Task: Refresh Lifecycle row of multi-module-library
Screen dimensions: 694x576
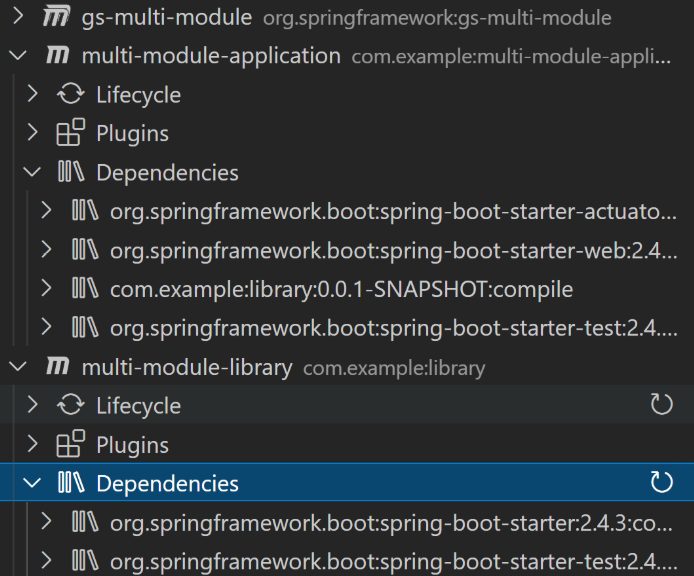Action: tap(662, 404)
